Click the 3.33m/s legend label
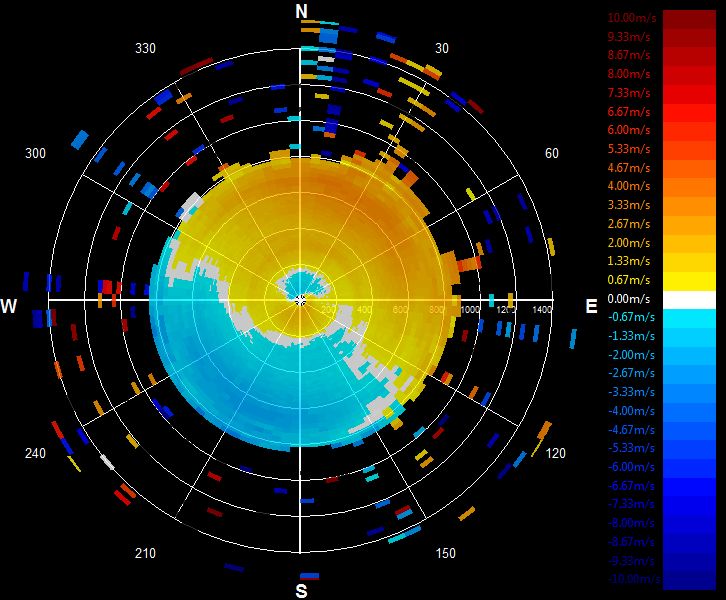This screenshot has height=600, width=726. 629,205
